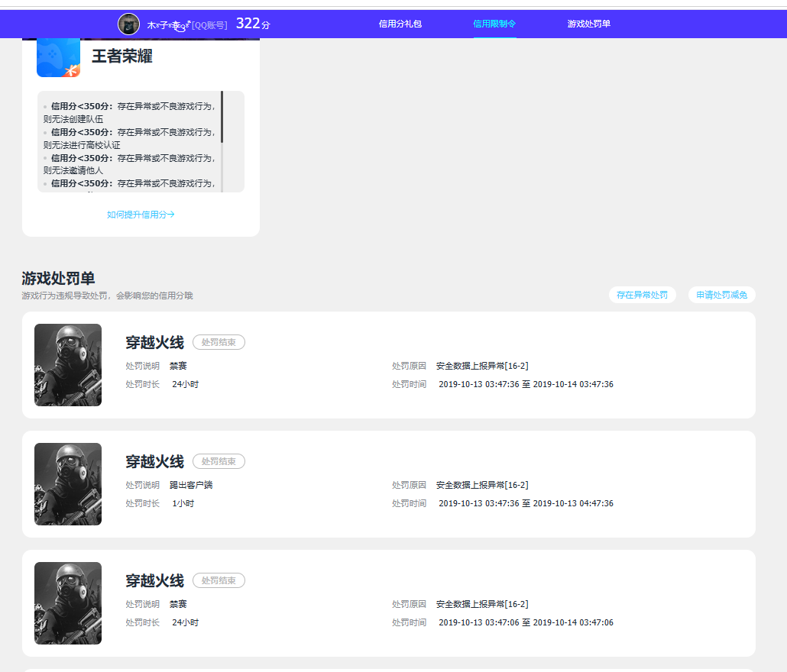Click the time range ending 2019-10-14 03:47:36
Screen dimensions: 787x672
point(526,384)
